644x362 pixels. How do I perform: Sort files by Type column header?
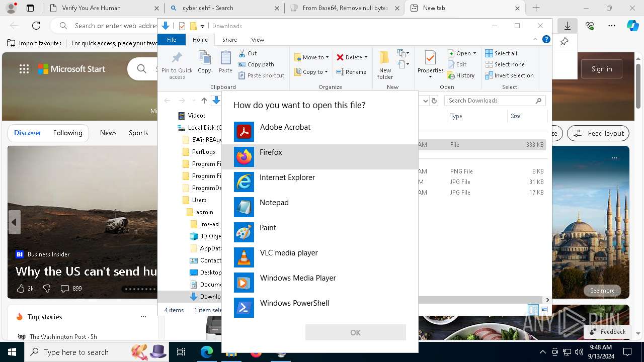click(x=477, y=116)
